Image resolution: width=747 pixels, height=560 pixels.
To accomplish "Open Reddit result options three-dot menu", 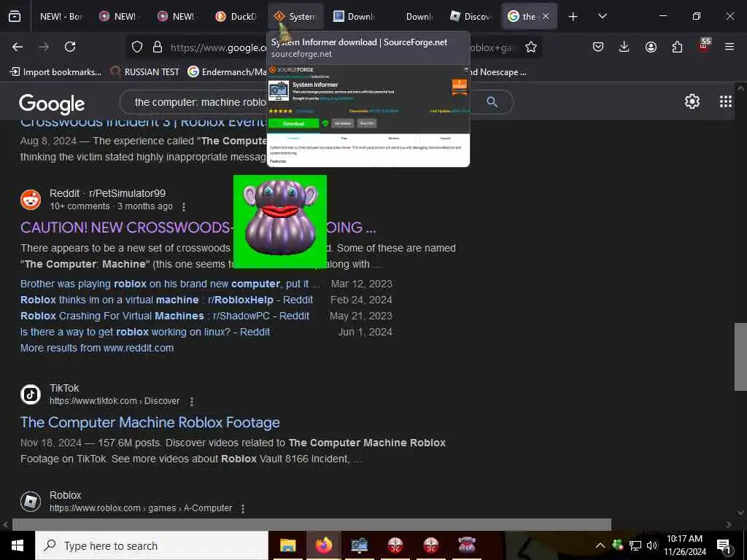I will point(184,206).
